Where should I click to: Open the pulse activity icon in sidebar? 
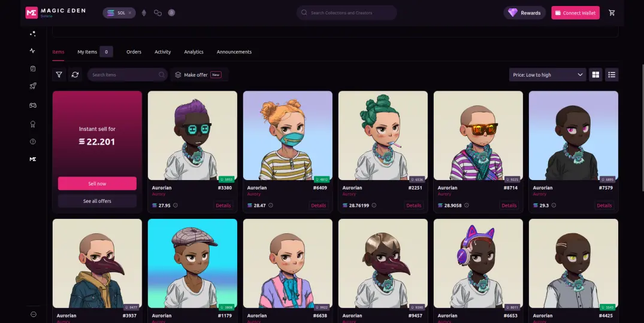tap(33, 51)
